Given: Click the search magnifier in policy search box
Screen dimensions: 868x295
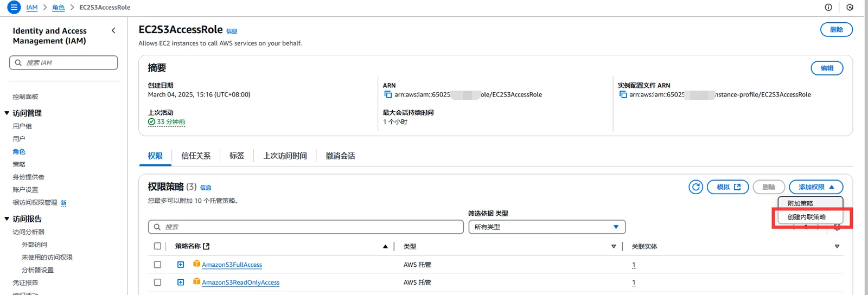Looking at the screenshot, I should [x=157, y=227].
